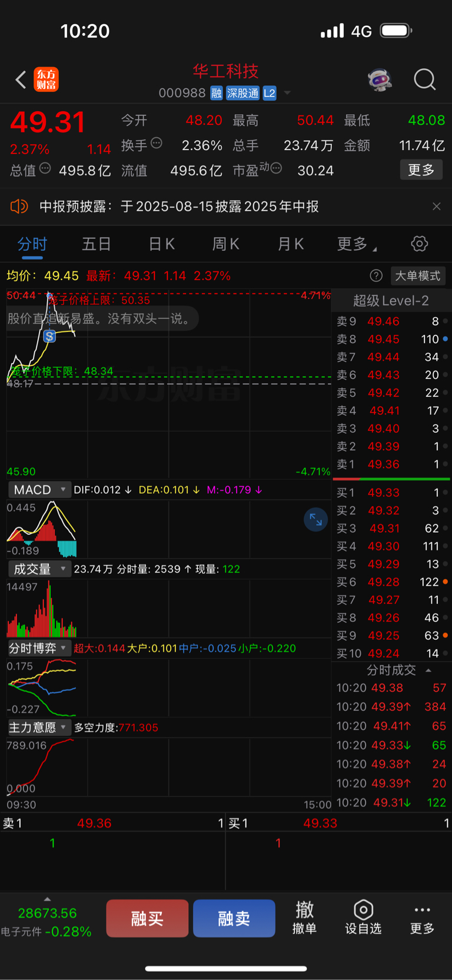Tap the 深股通 badge
This screenshot has height=980, width=452.
(x=243, y=93)
